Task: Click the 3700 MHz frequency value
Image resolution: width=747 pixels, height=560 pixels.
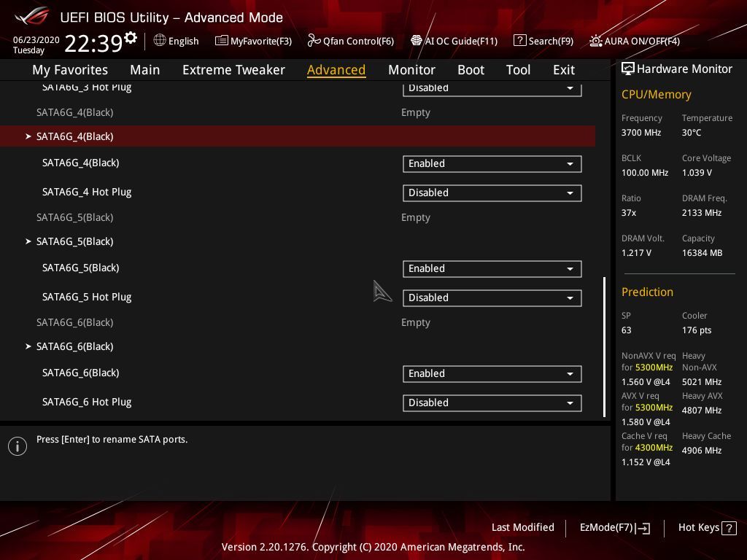Action: 640,133
